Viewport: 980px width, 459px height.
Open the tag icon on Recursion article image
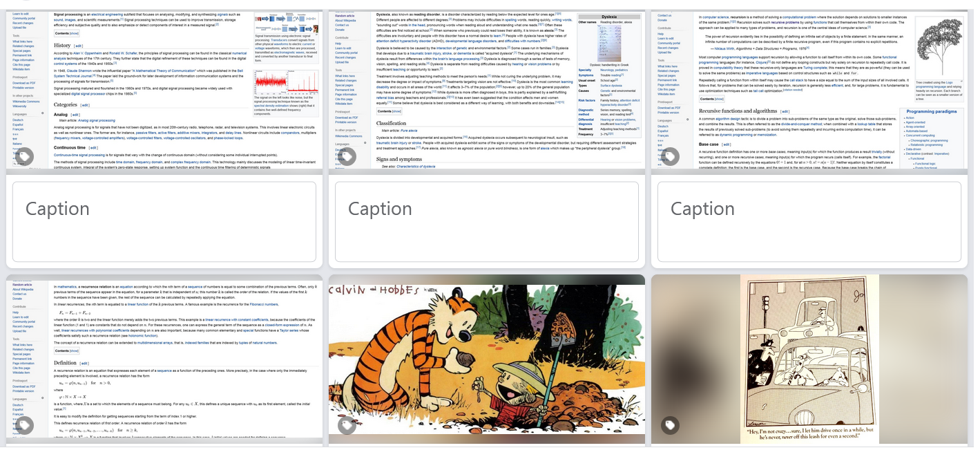click(669, 157)
